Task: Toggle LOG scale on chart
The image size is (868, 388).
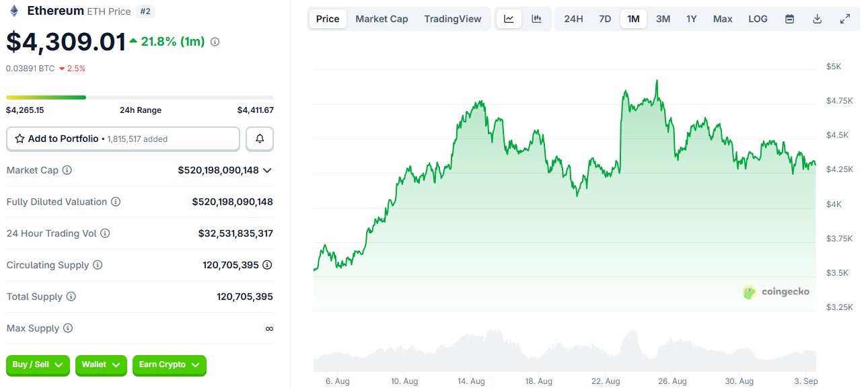Action: [x=758, y=19]
